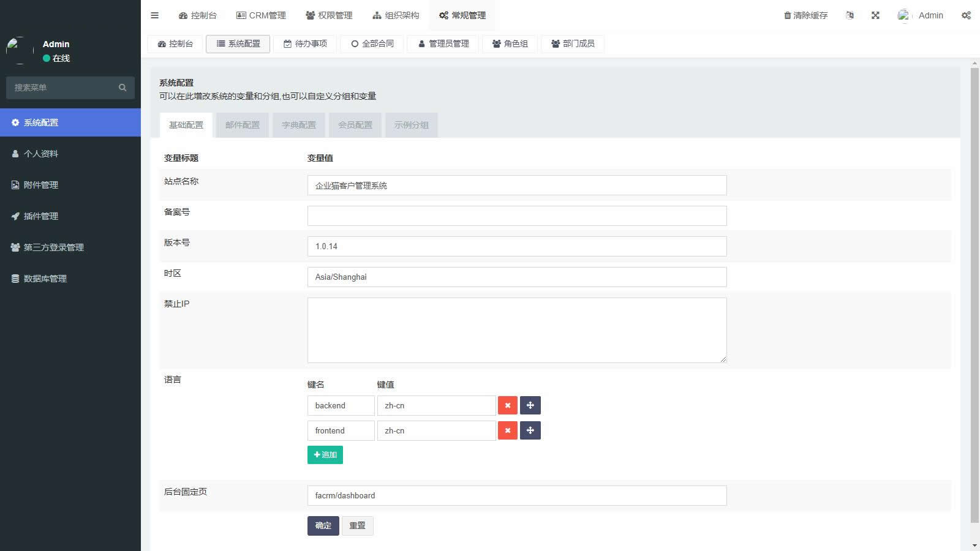Click 清除缓存 trash button
The width and height of the screenshot is (980, 551).
805,15
